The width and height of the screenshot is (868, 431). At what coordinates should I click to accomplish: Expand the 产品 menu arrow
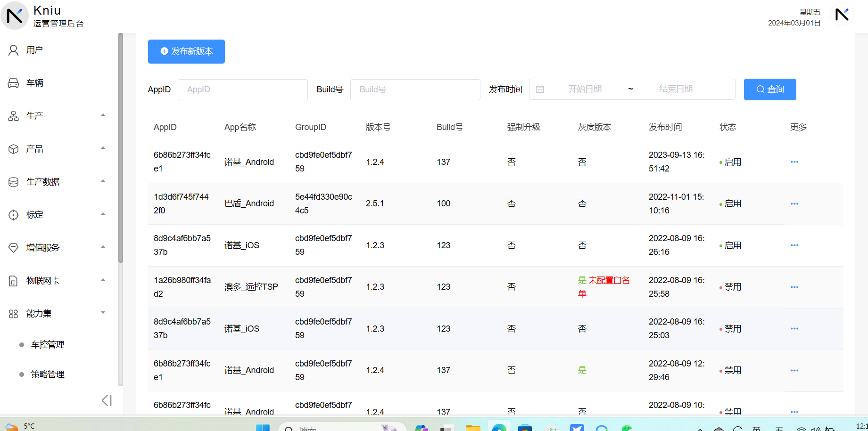103,148
